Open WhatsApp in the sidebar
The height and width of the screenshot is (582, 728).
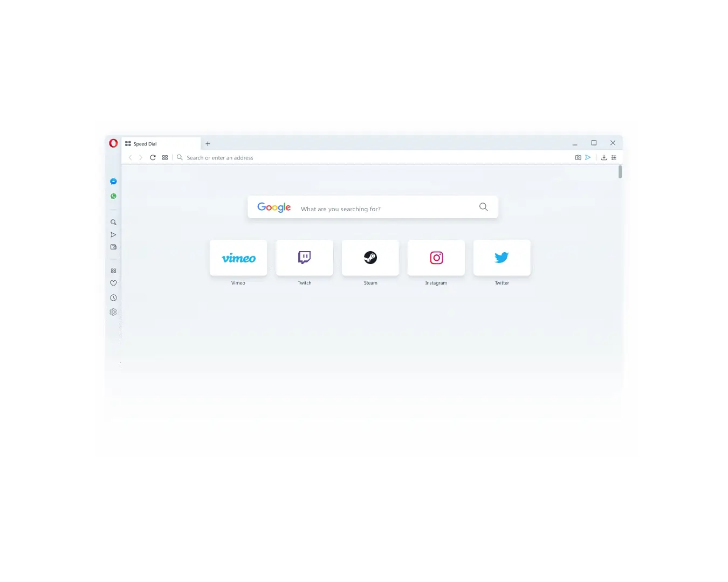(x=113, y=196)
